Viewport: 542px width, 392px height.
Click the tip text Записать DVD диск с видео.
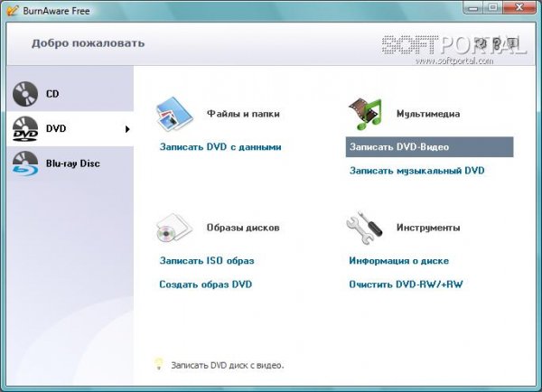point(228,365)
